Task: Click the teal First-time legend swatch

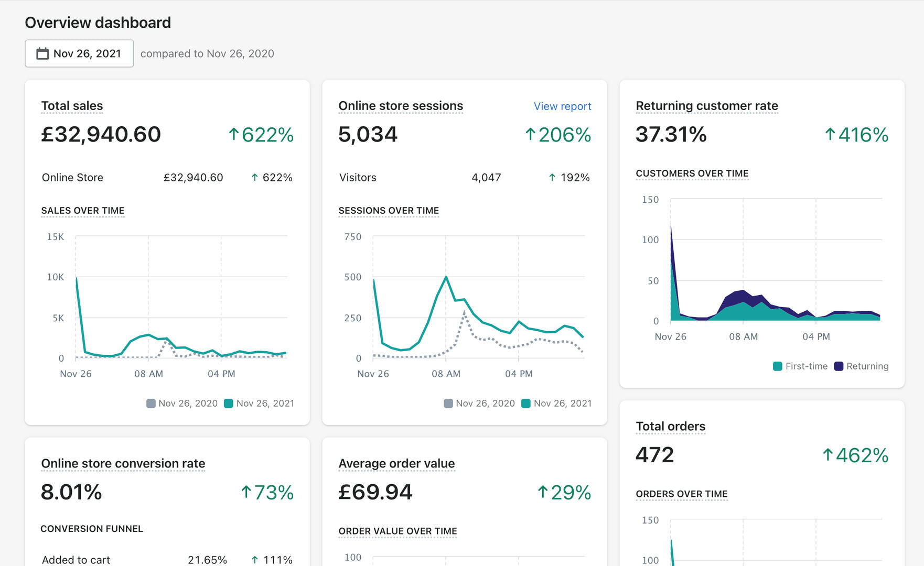Action: [778, 366]
